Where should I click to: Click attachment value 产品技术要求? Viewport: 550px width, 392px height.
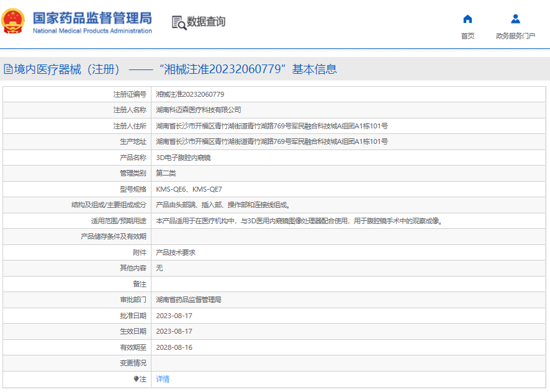[176, 252]
